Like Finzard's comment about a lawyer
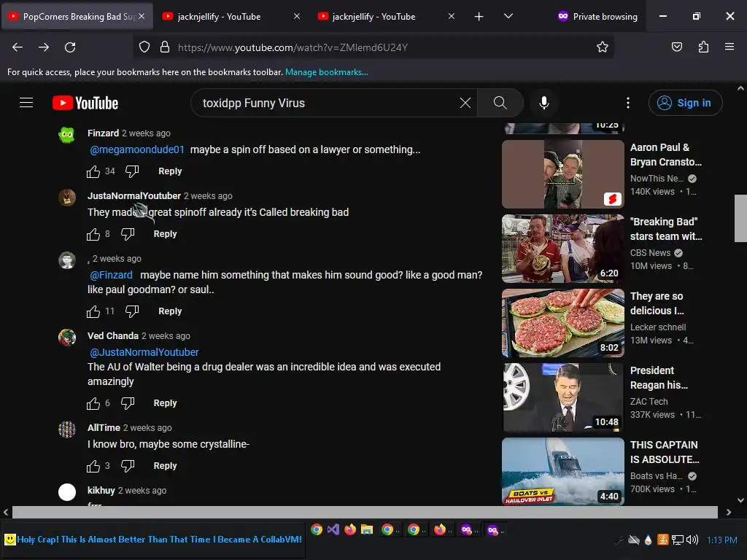 click(x=93, y=171)
